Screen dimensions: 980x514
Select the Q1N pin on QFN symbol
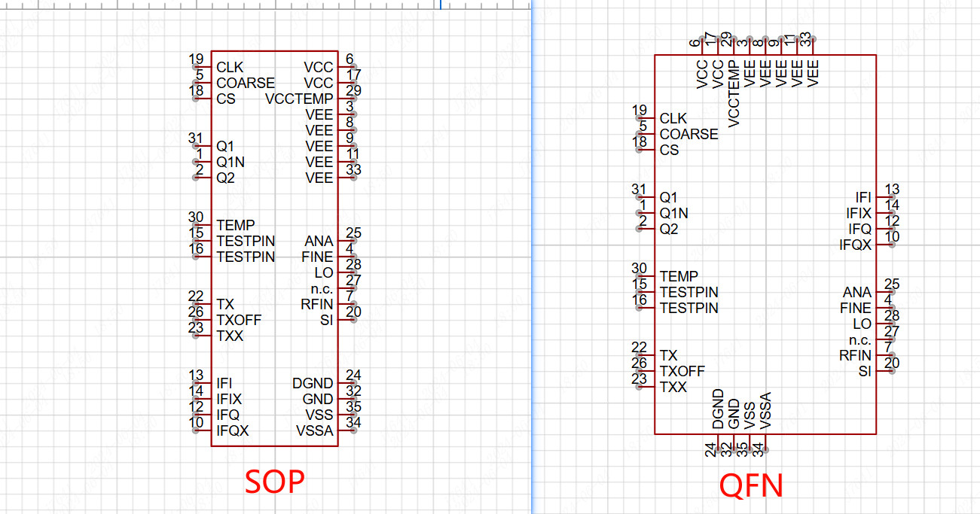673,214
